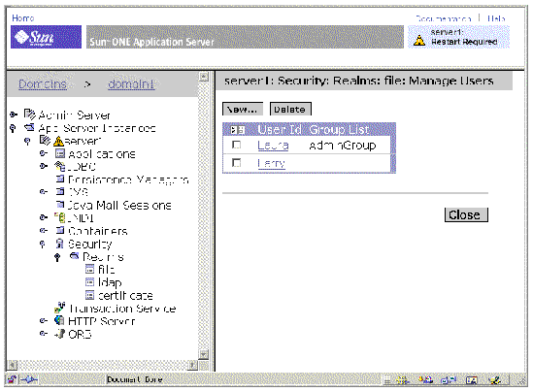Image resolution: width=533 pixels, height=392 pixels.
Task: Select the ldap realm tree item
Action: (x=110, y=282)
